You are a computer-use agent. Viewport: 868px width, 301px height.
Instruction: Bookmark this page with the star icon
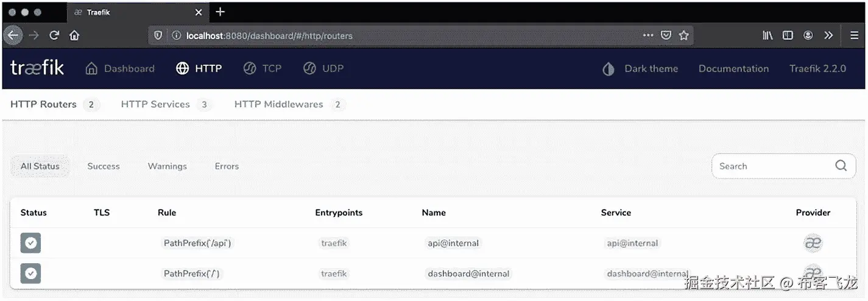(x=684, y=35)
